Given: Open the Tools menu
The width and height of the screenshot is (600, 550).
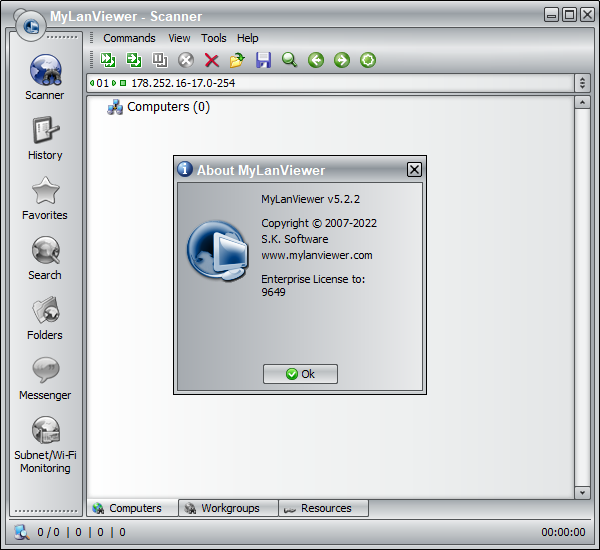Looking at the screenshot, I should coord(214,38).
